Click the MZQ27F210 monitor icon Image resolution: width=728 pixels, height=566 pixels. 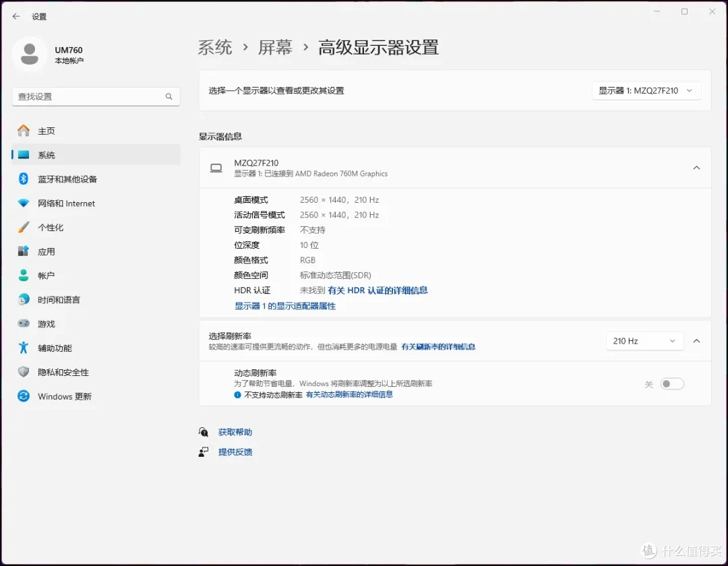pos(216,168)
